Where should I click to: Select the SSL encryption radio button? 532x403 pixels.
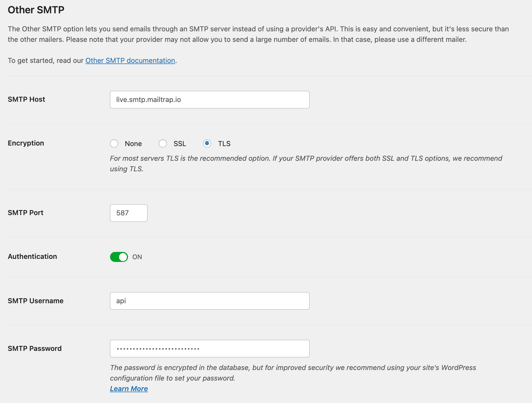[163, 144]
